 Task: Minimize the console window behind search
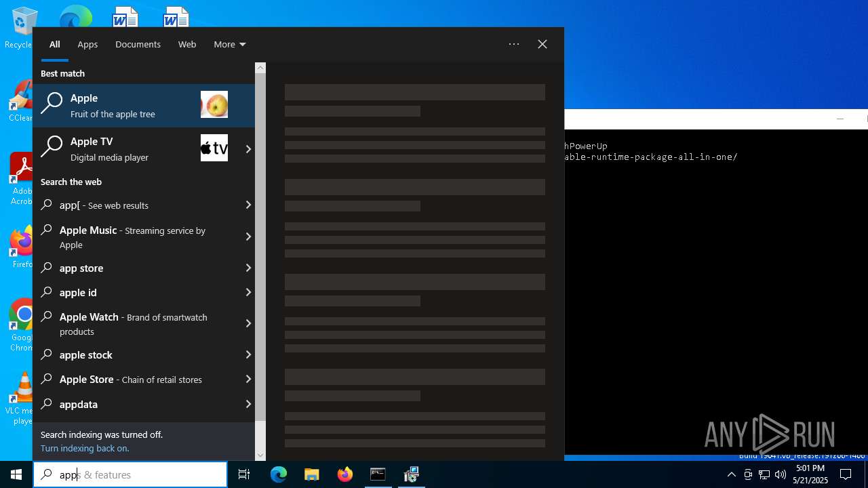(840, 119)
